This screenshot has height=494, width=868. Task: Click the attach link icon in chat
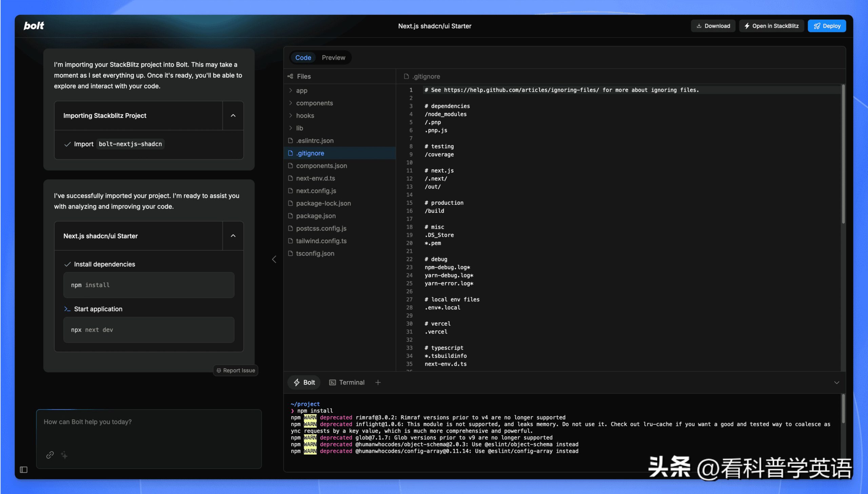coord(50,455)
